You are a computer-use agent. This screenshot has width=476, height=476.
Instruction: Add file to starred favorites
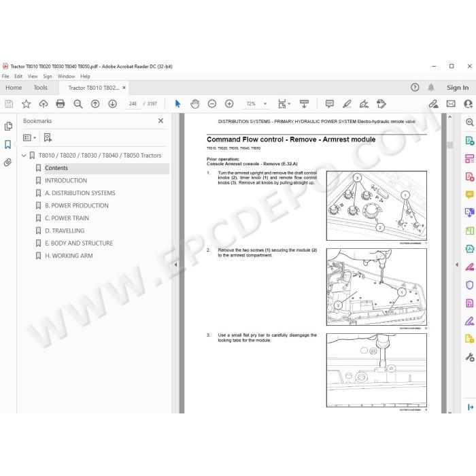26,104
